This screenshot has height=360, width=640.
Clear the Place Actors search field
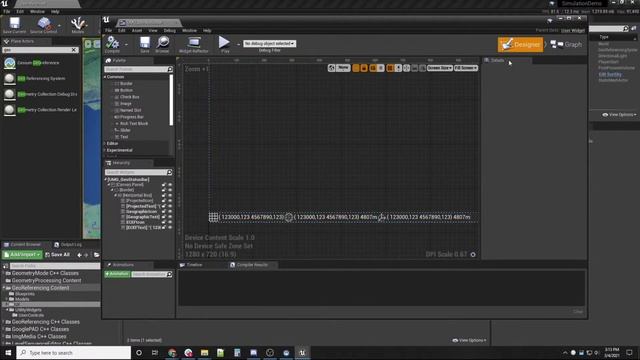click(x=74, y=50)
